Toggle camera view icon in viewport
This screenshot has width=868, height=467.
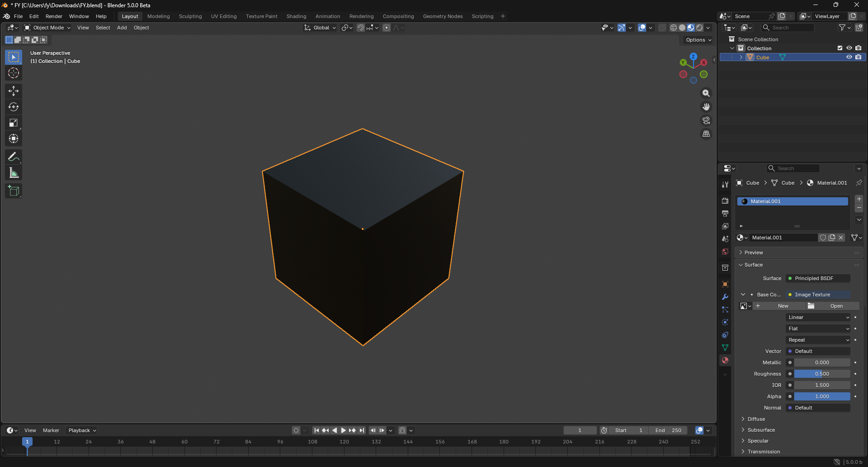click(706, 120)
